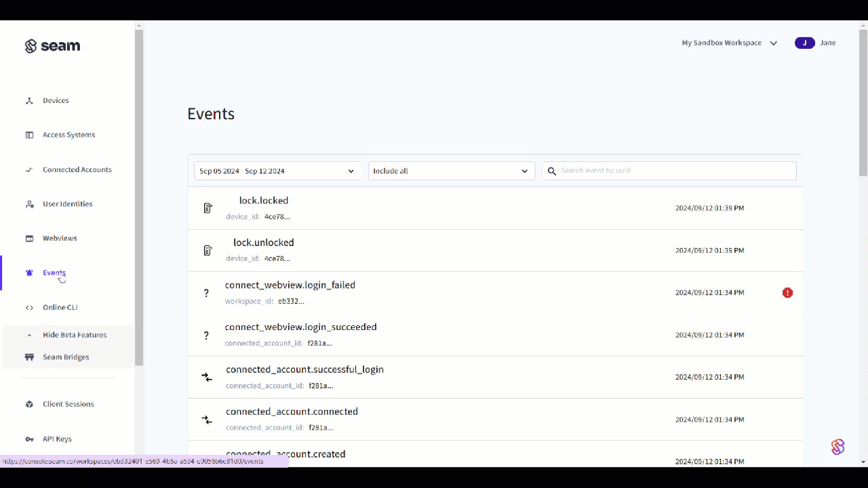Screen dimensions: 868x488
Task: Open Online CLI via its code icon
Action: point(29,308)
